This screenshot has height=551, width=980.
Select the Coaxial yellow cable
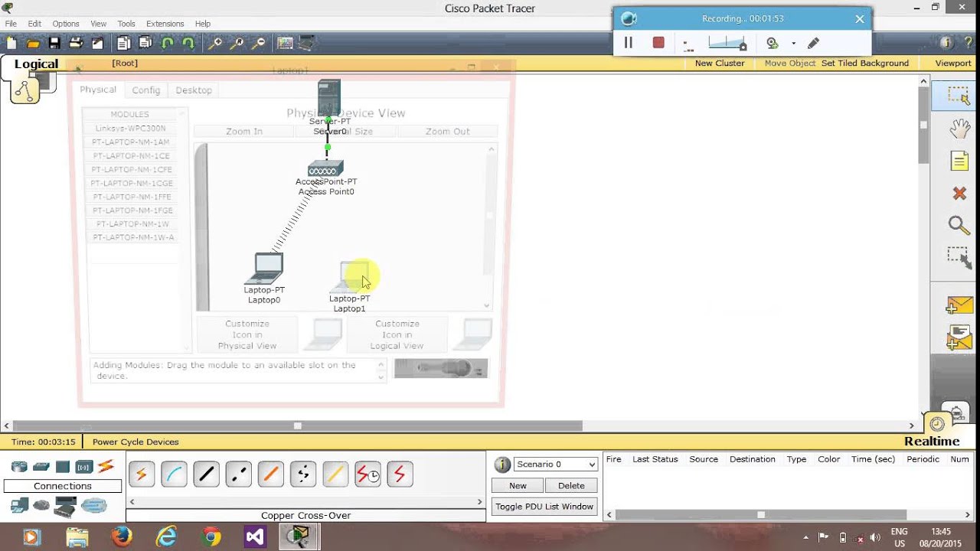(335, 474)
